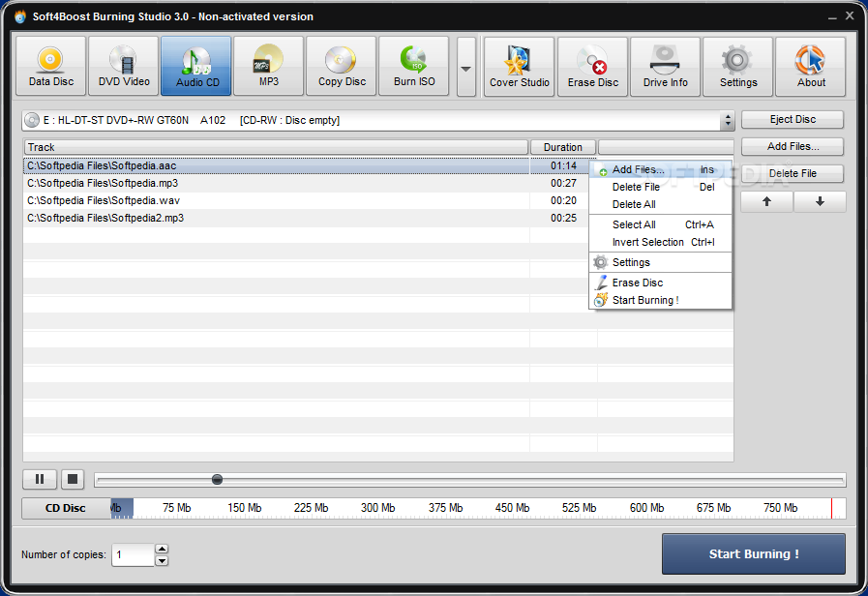This screenshot has height=596, width=868.
Task: Choose Delete File in context menu
Action: click(660, 187)
